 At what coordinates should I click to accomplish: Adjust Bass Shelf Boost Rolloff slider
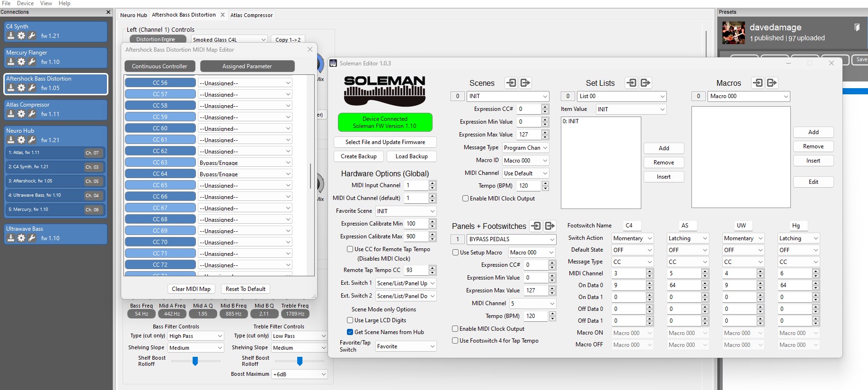point(195,361)
